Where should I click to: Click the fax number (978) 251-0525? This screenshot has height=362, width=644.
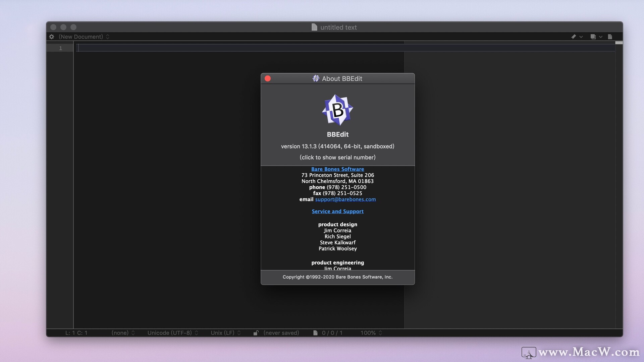click(x=342, y=193)
